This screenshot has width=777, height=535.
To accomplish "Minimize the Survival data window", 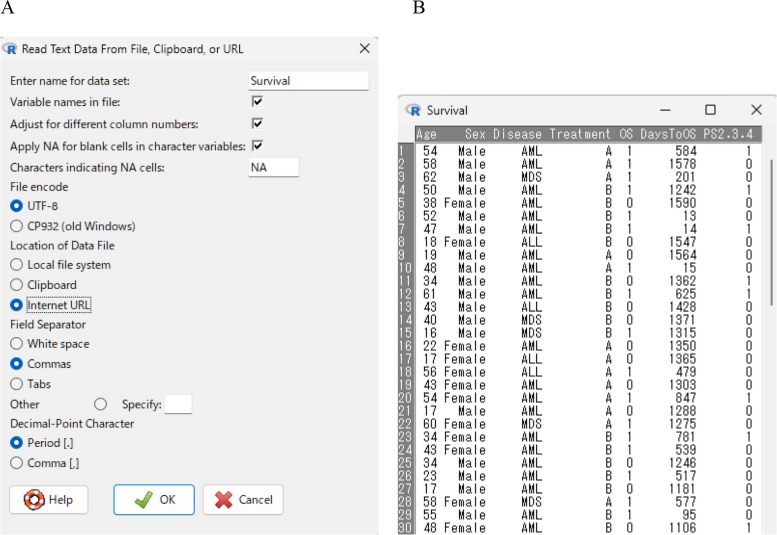I will click(x=666, y=110).
